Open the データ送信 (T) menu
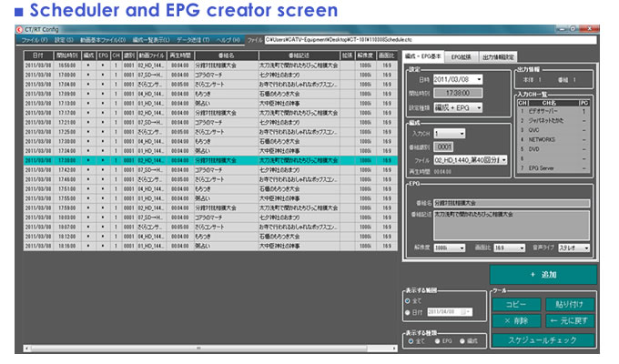The width and height of the screenshot is (619, 364). [x=193, y=40]
